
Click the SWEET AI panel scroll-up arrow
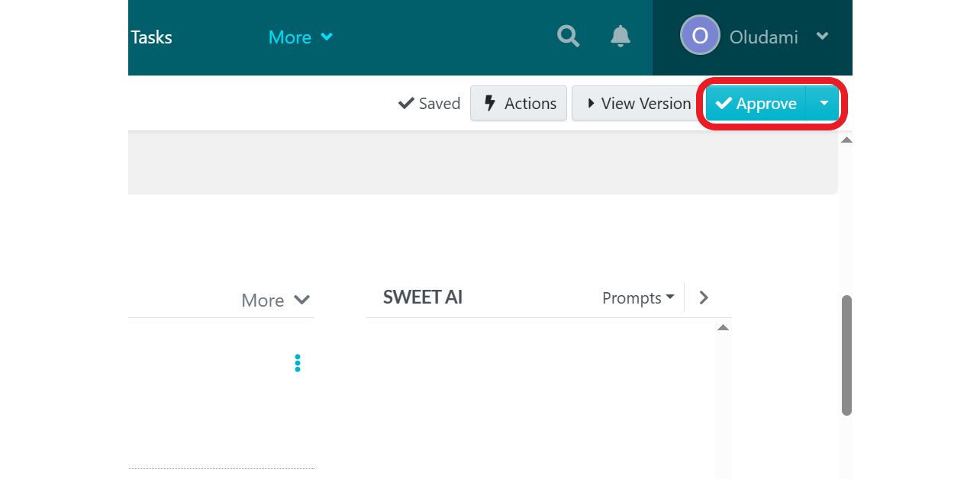pyautogui.click(x=723, y=327)
